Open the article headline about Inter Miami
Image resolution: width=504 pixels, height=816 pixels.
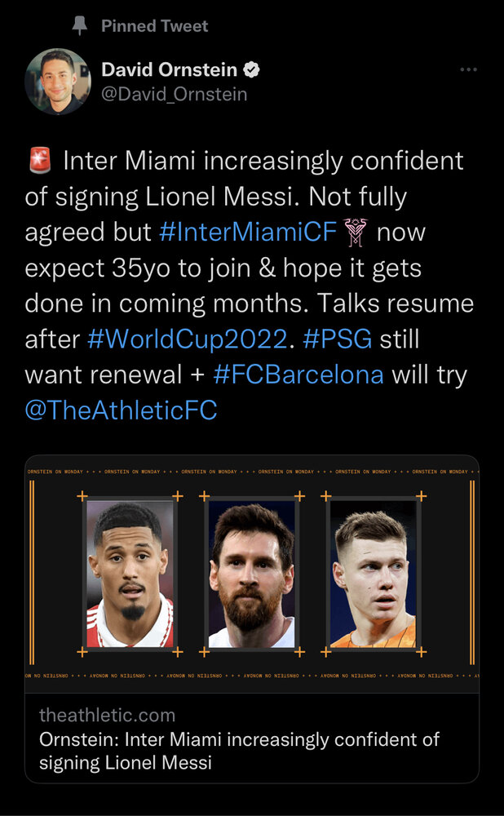239,751
